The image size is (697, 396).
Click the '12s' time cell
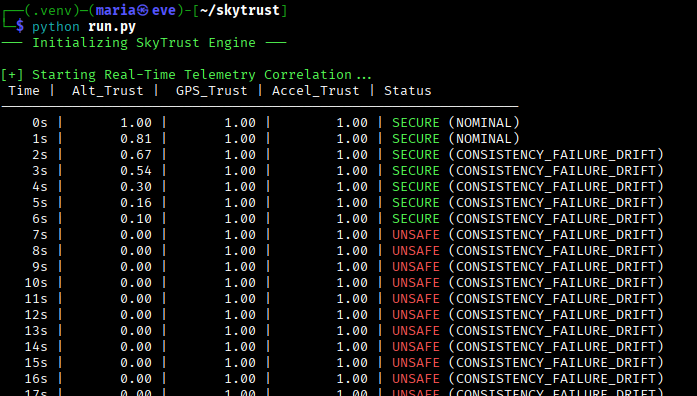(36, 315)
